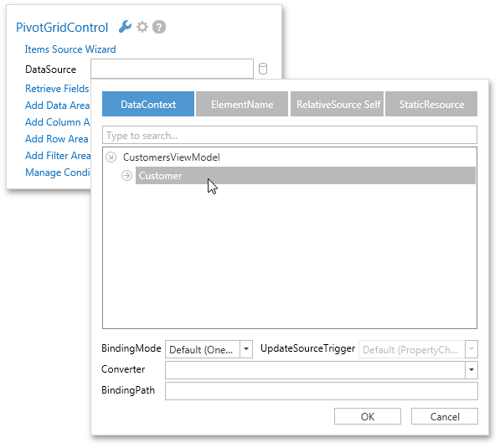500x448 pixels.
Task: Open the Converter dropdown arrow
Action: (472, 370)
